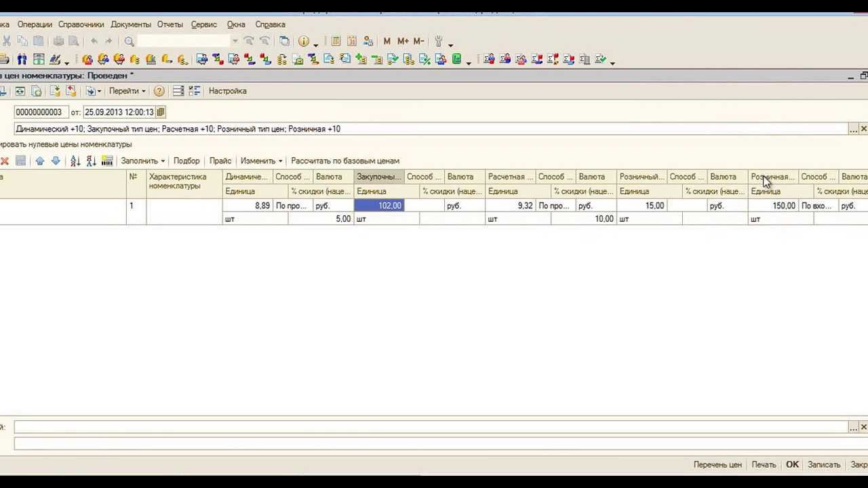The image size is (868, 488).
Task: Open the Заполнить dropdown menu
Action: 143,161
